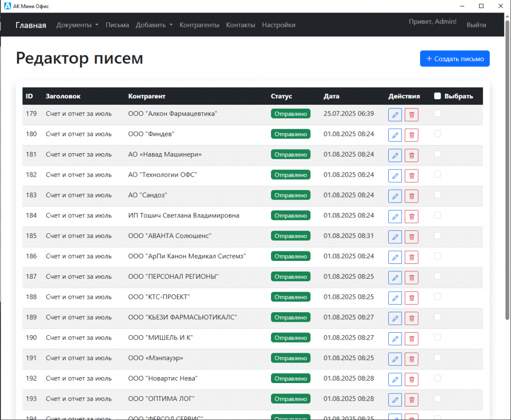Click the Контрагент column header
The height and width of the screenshot is (420, 511).
[x=147, y=96]
